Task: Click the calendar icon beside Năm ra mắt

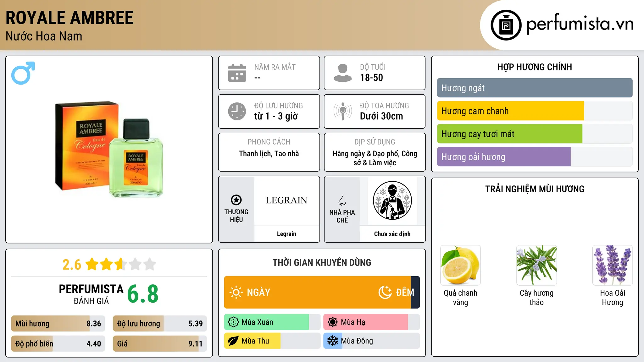Action: point(237,73)
